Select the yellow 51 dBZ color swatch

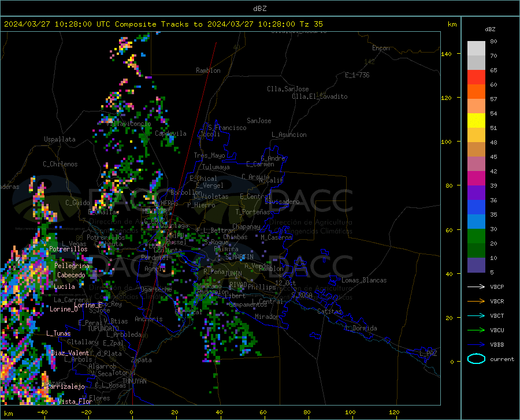click(x=476, y=121)
